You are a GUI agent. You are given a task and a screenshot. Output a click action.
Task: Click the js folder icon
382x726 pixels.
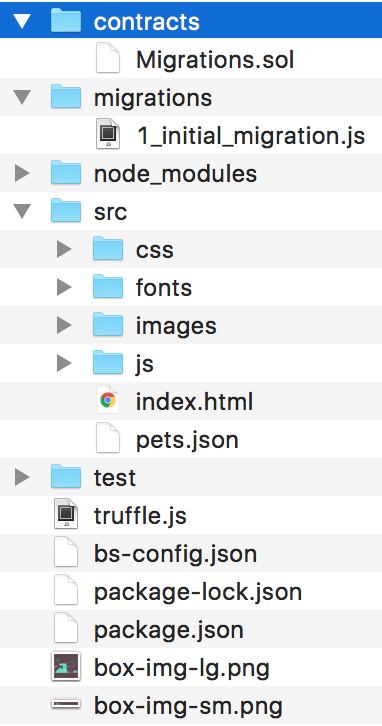[x=108, y=362]
